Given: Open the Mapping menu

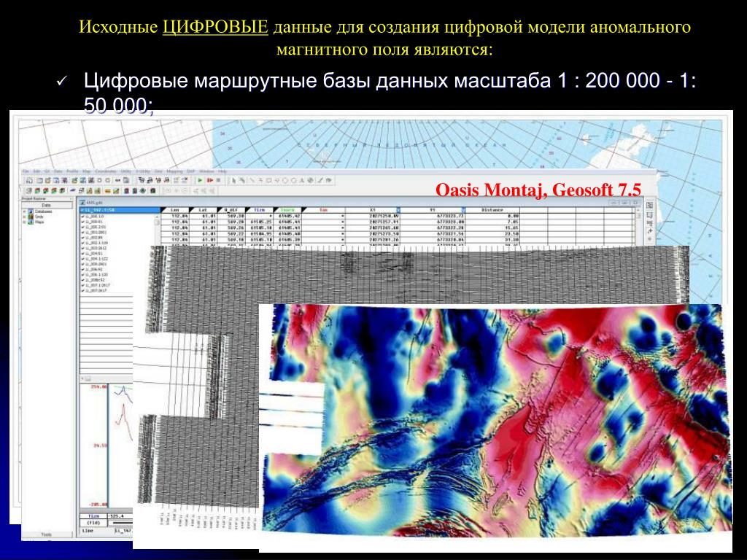Looking at the screenshot, I should (x=174, y=171).
